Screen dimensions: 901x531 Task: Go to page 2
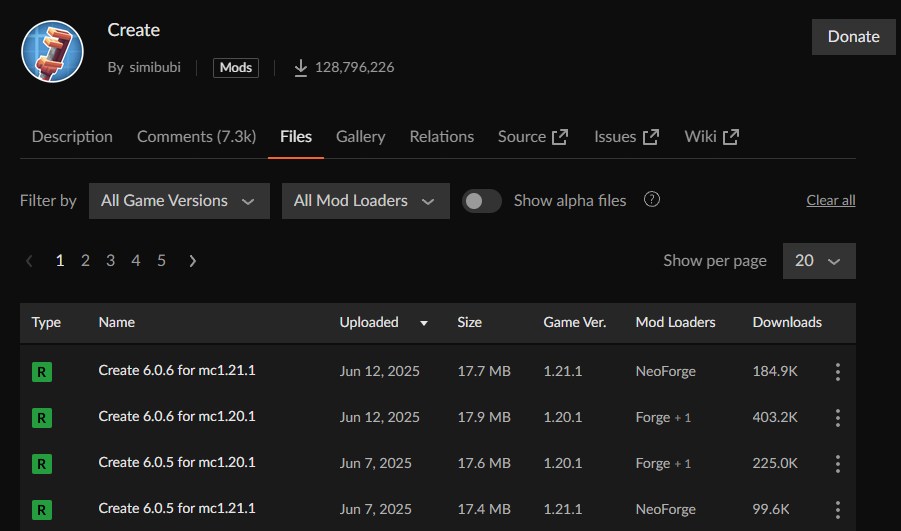pos(85,261)
